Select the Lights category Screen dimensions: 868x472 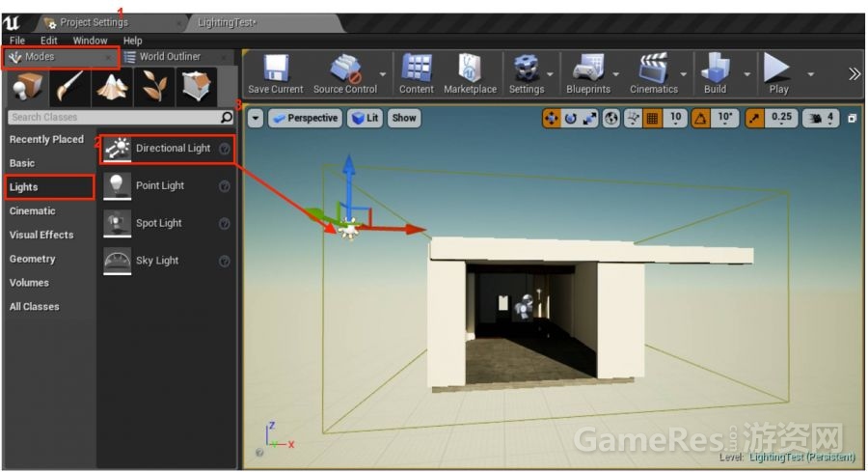point(49,187)
